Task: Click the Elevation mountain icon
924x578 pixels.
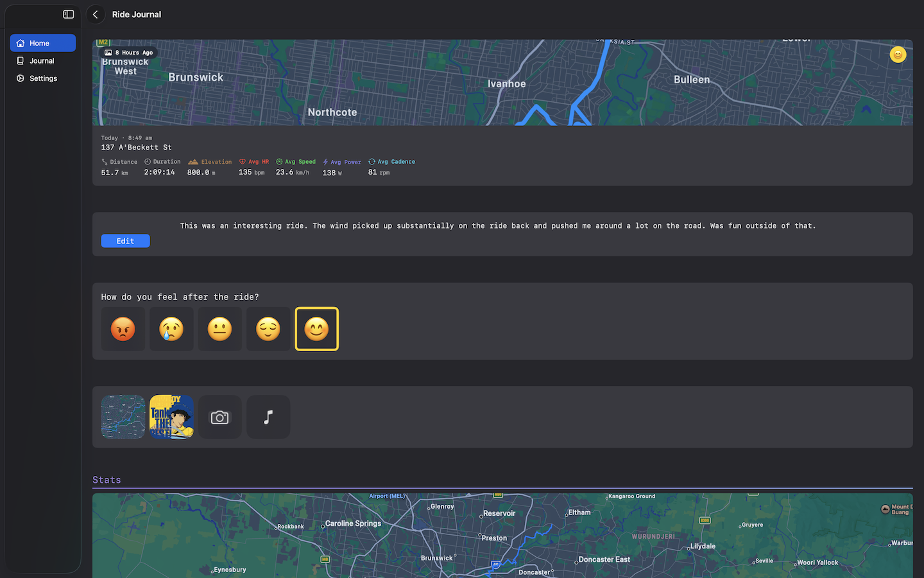Action: click(193, 162)
